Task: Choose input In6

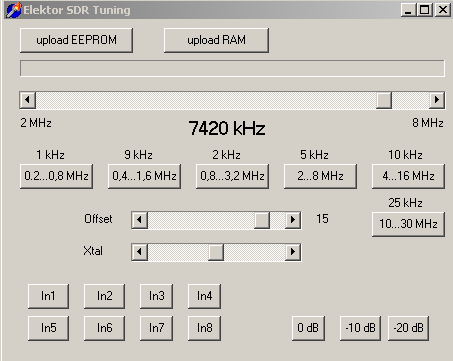Action: tap(104, 328)
